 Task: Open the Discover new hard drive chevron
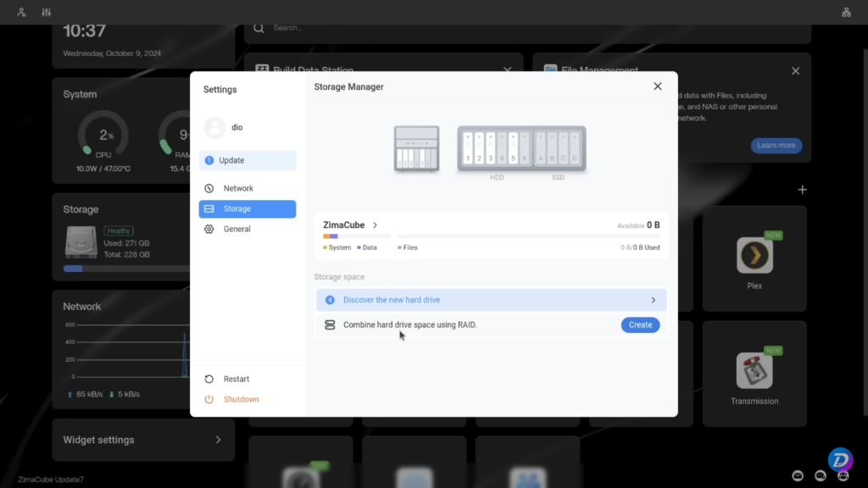(x=654, y=300)
